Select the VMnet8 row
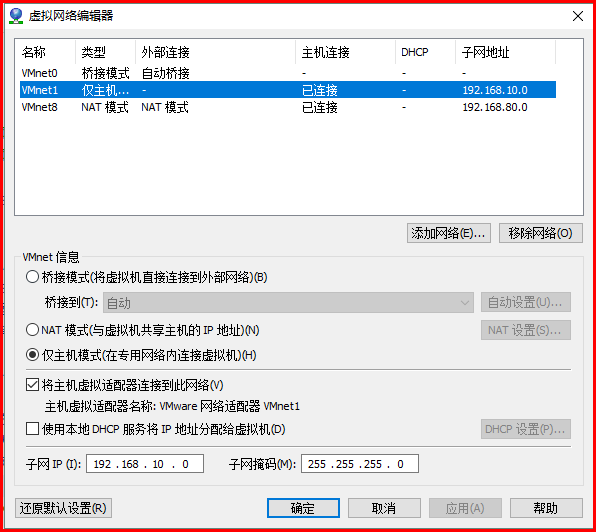The image size is (596, 532). [288, 107]
